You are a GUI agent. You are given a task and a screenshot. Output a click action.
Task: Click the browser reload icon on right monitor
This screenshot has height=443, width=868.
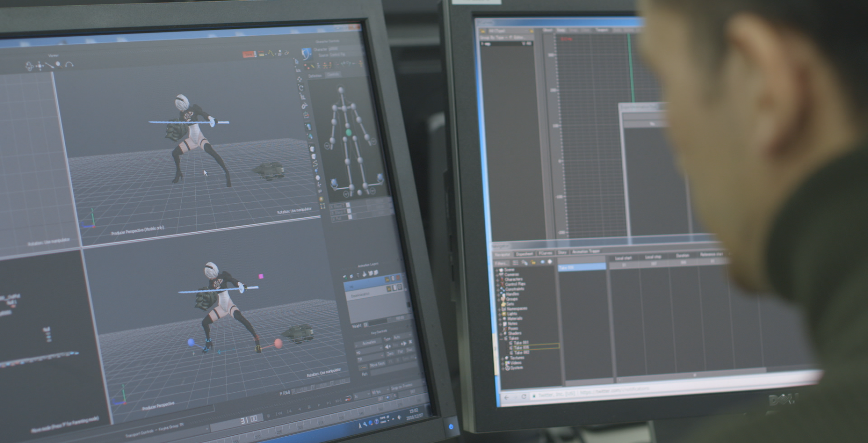524,396
